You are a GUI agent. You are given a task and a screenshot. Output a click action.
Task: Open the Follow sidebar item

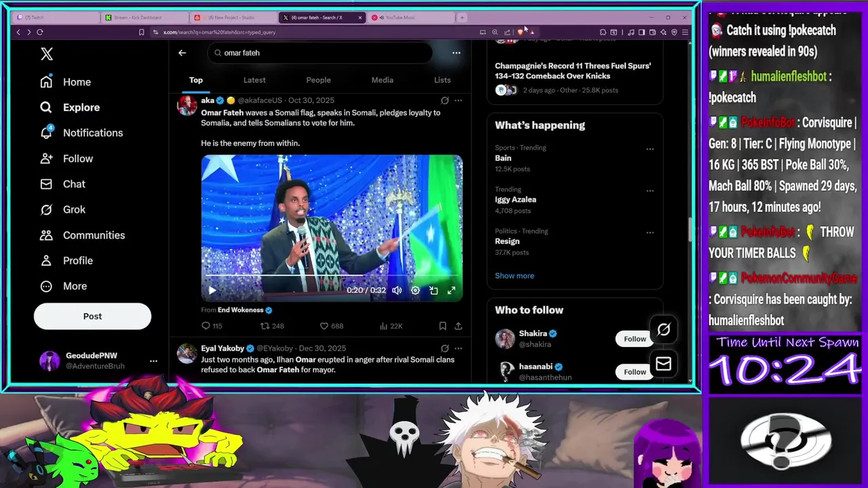click(x=66, y=159)
